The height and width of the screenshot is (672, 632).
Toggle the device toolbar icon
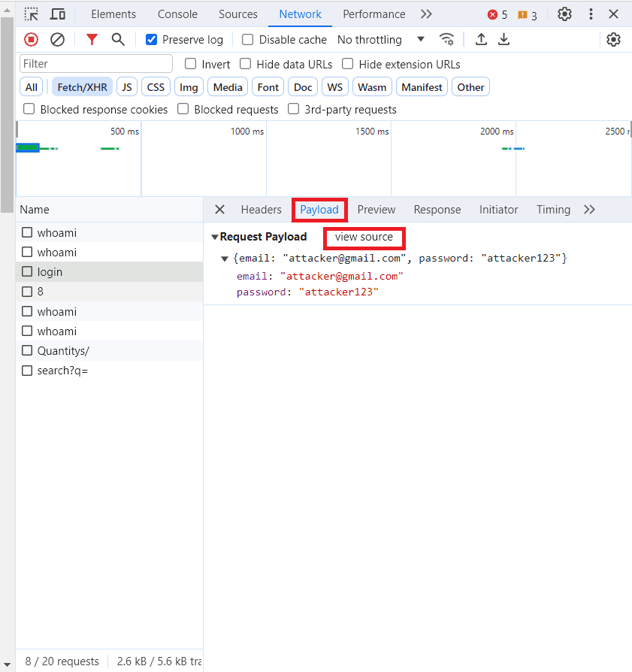point(58,14)
